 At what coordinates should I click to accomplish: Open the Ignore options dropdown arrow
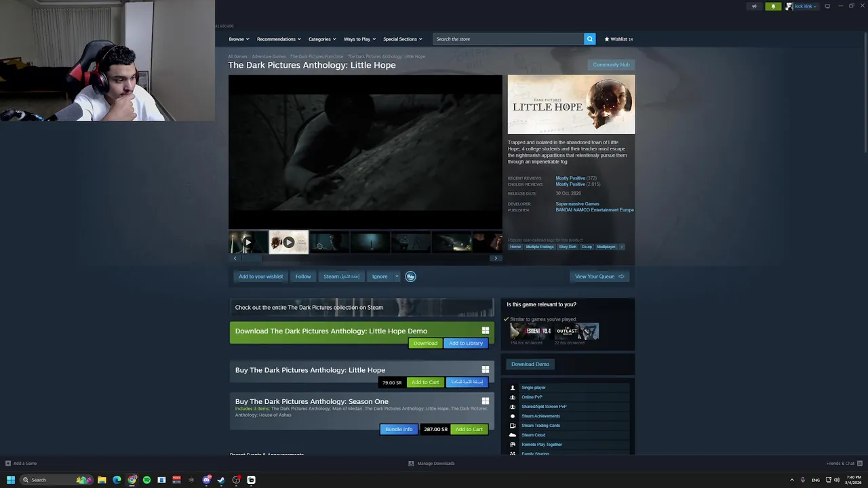[397, 276]
